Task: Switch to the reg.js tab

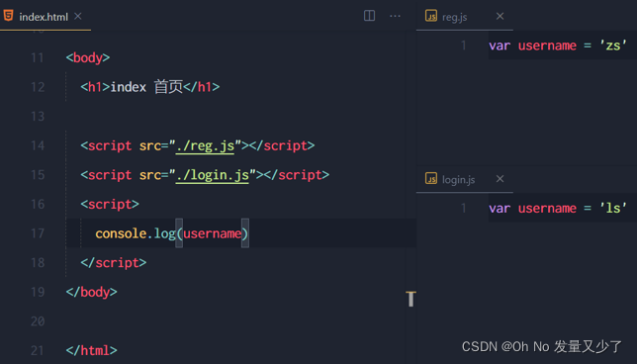Action: click(x=464, y=16)
